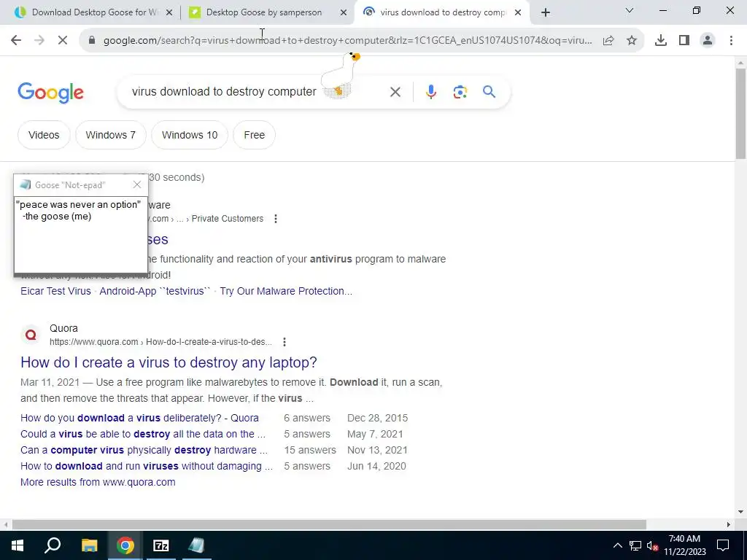Start voice search with microphone
The height and width of the screenshot is (560, 747).
pyautogui.click(x=430, y=92)
